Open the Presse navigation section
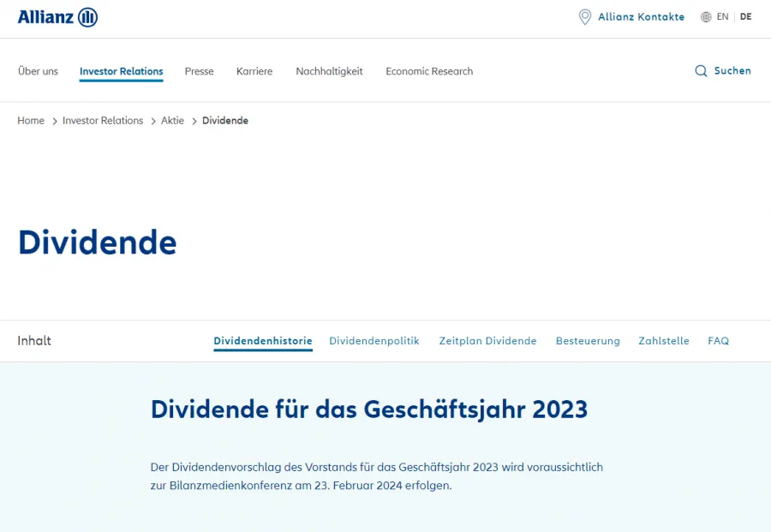The height and width of the screenshot is (532, 771). click(x=199, y=71)
